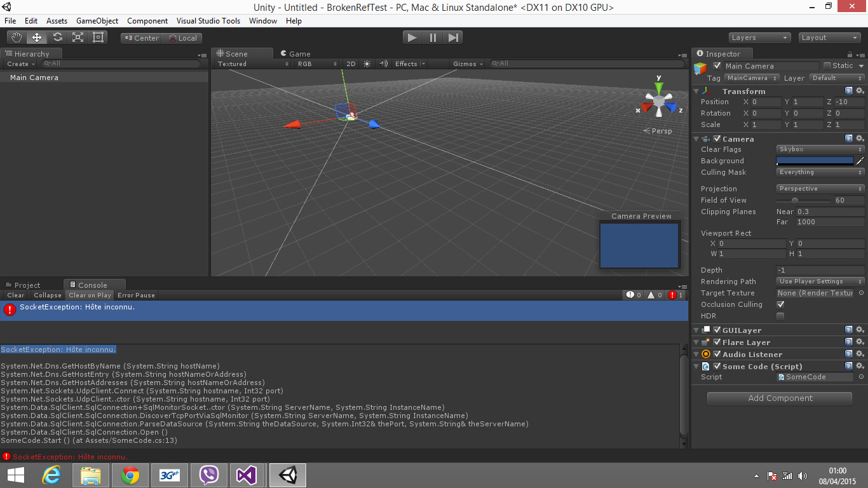Launch Google Chrome from the taskbar
868x488 pixels.
coord(130,475)
